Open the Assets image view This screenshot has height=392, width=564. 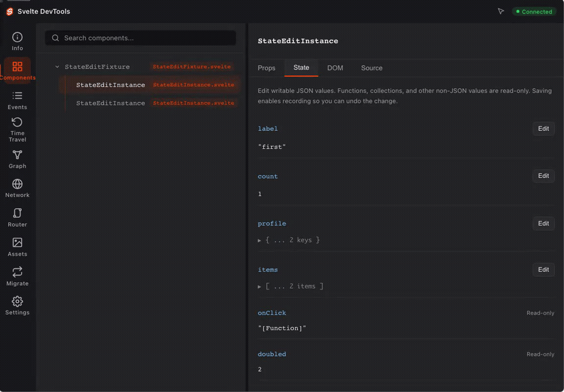17,247
